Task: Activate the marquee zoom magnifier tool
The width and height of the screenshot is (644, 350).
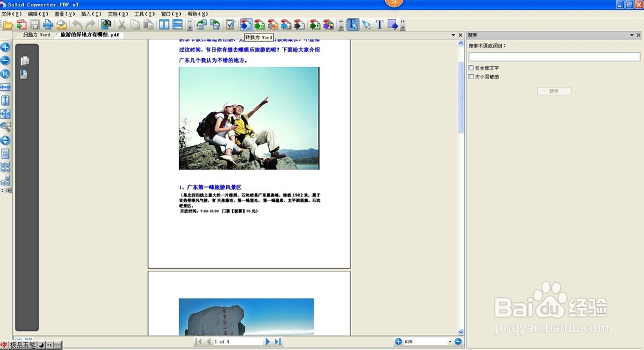Action: pyautogui.click(x=5, y=127)
